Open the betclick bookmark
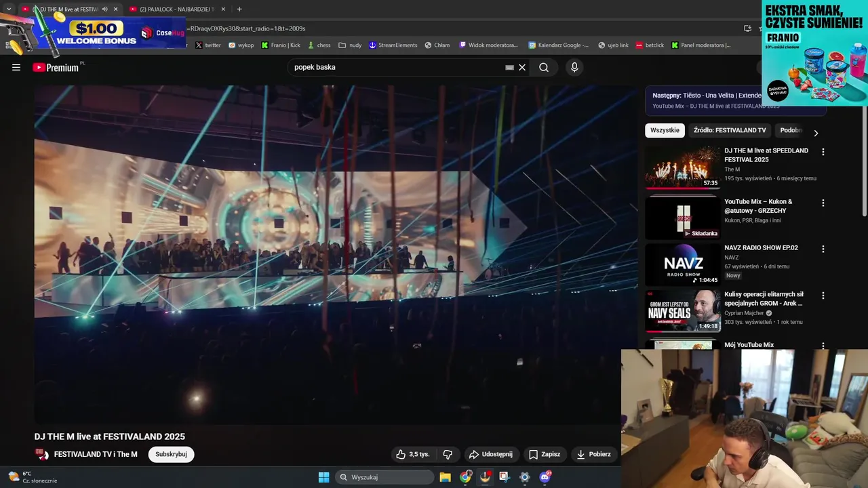 click(x=650, y=45)
